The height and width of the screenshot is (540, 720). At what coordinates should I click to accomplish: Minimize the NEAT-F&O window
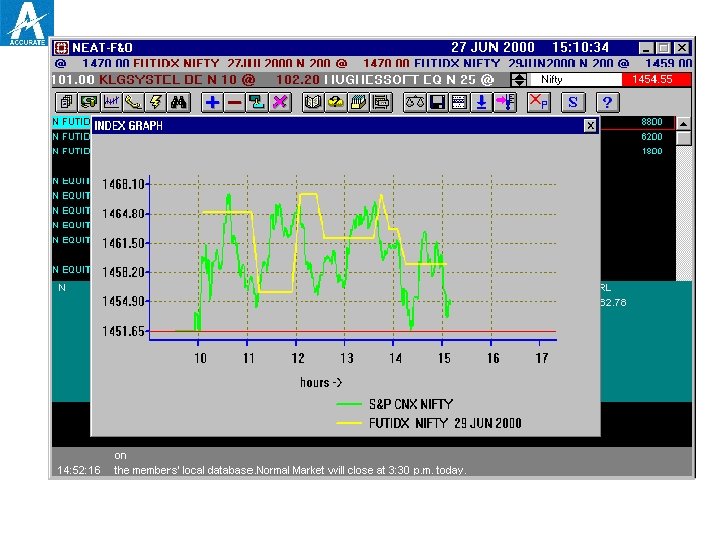[x=646, y=48]
